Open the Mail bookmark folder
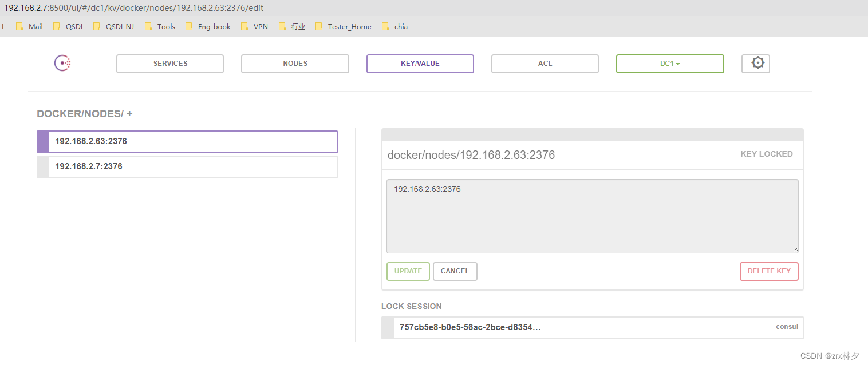This screenshot has width=868, height=365. pyautogui.click(x=30, y=26)
